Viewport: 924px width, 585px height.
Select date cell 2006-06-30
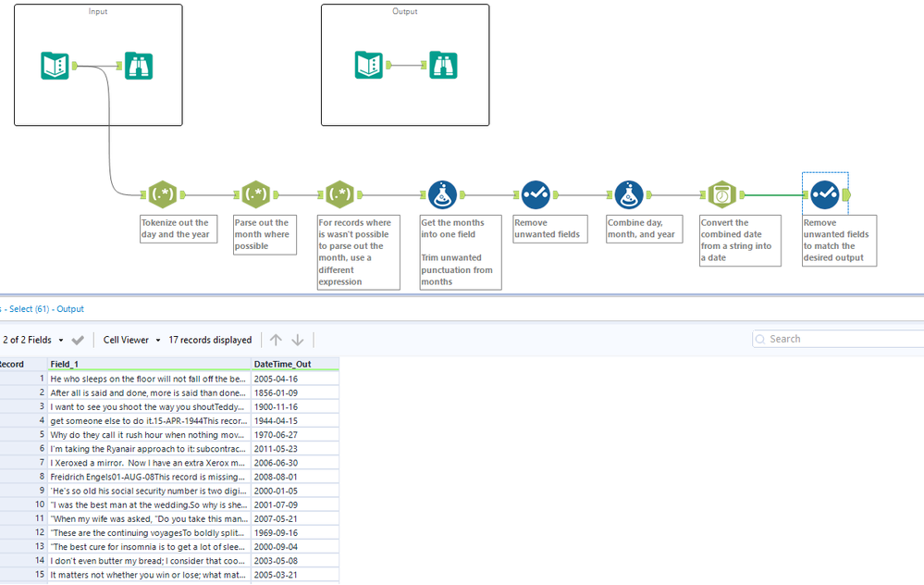tap(295, 463)
